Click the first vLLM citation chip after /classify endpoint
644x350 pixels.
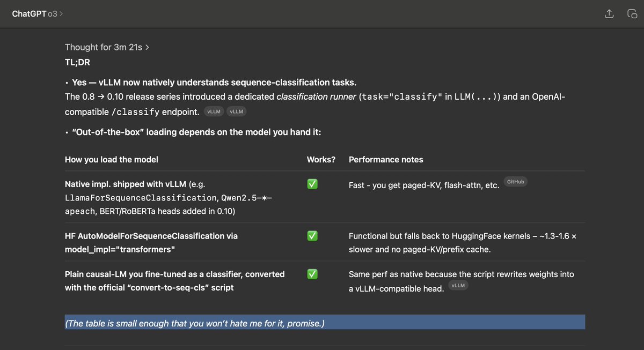tap(214, 111)
